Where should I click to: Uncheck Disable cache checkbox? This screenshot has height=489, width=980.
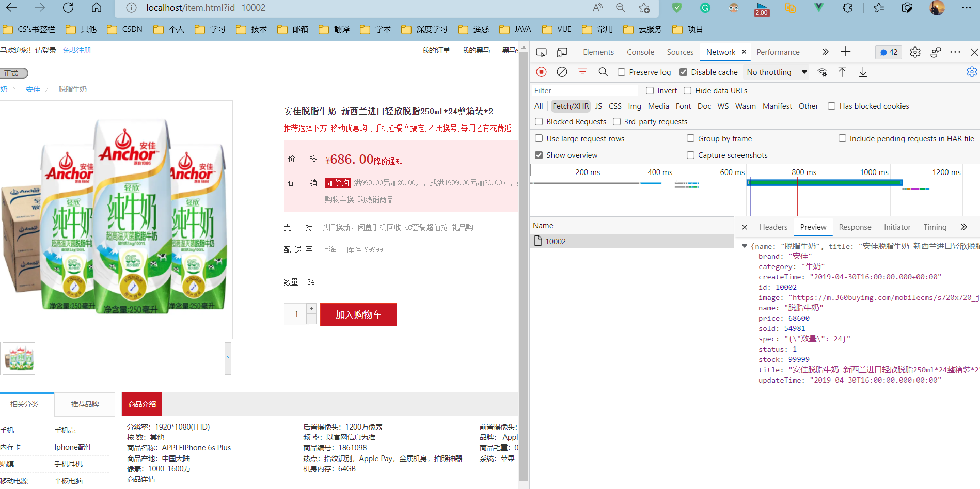[684, 72]
